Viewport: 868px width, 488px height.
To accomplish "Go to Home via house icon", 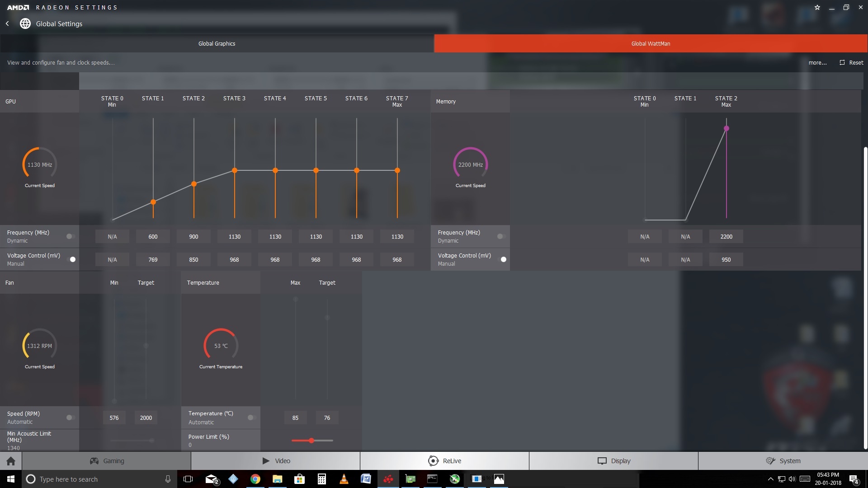I will click(x=11, y=461).
